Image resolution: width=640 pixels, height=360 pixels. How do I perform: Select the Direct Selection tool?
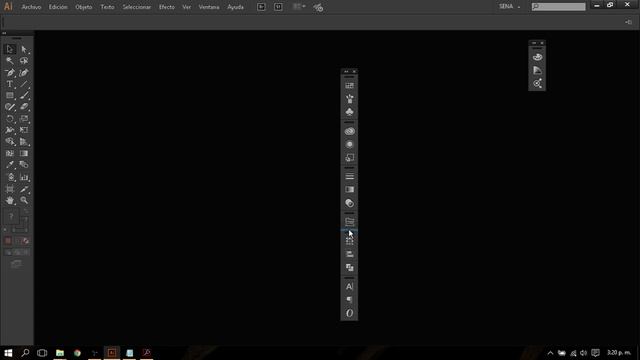click(x=24, y=49)
